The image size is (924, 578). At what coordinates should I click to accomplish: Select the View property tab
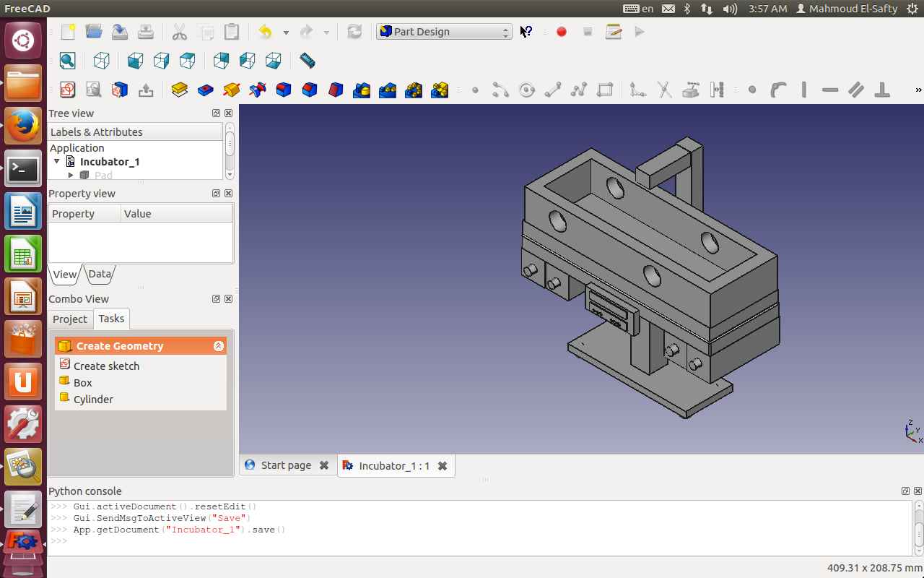coord(65,274)
